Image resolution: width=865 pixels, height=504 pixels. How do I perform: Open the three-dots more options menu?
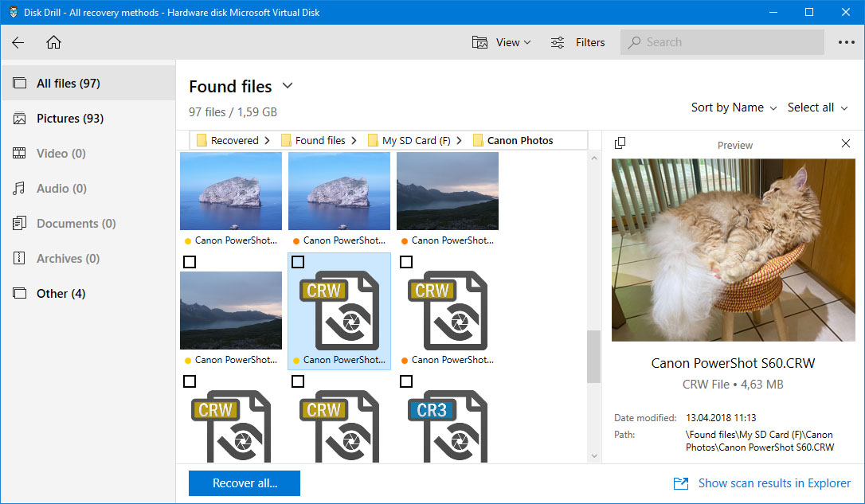(846, 42)
